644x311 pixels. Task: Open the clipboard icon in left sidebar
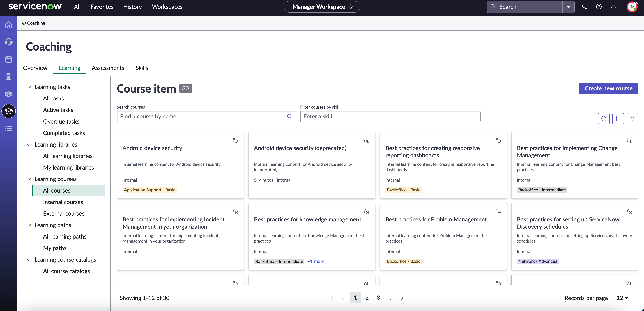click(x=8, y=77)
